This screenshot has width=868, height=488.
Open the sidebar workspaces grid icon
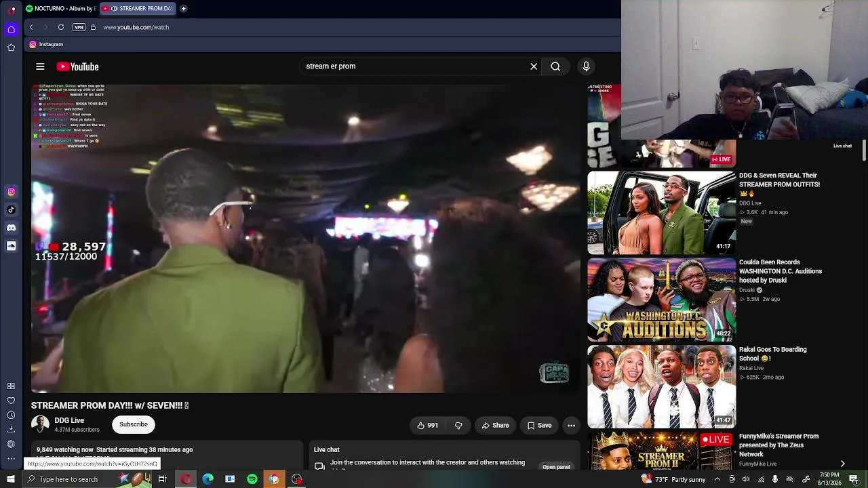point(11,386)
